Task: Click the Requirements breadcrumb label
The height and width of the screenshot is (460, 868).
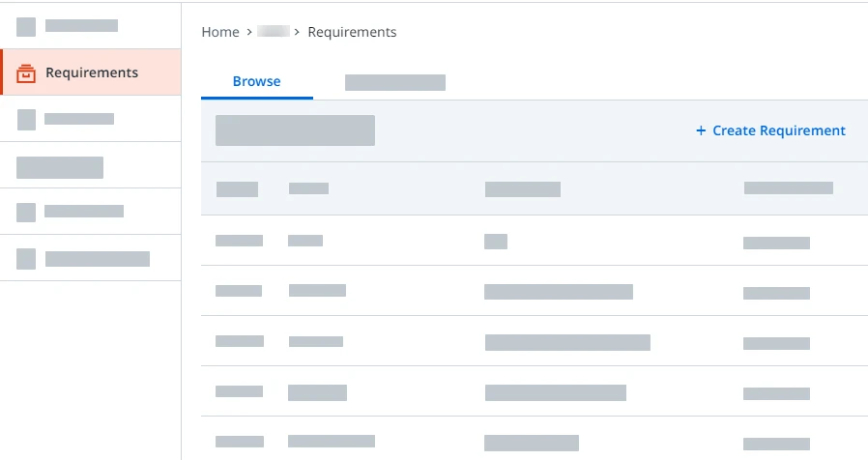Action: coord(352,32)
